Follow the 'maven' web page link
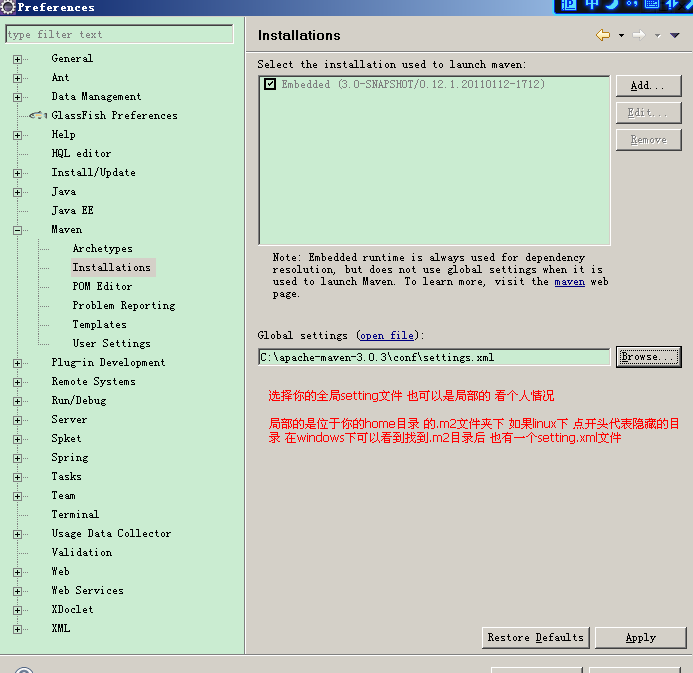Image resolution: width=693 pixels, height=673 pixels. tap(570, 282)
